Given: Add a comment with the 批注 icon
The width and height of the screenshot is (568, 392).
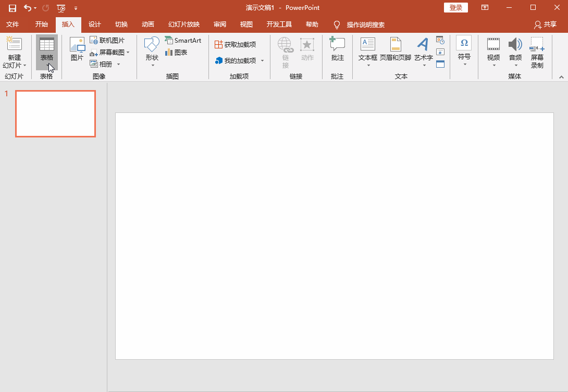Looking at the screenshot, I should click(337, 49).
